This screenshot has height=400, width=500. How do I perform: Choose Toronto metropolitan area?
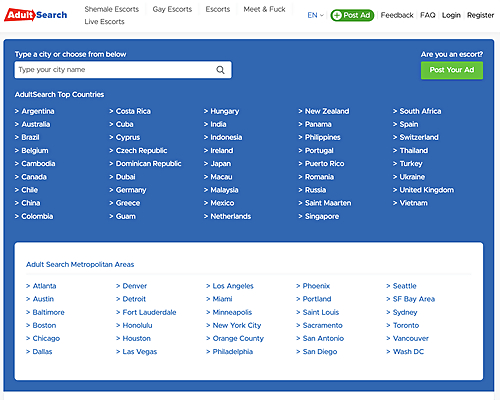tap(406, 325)
